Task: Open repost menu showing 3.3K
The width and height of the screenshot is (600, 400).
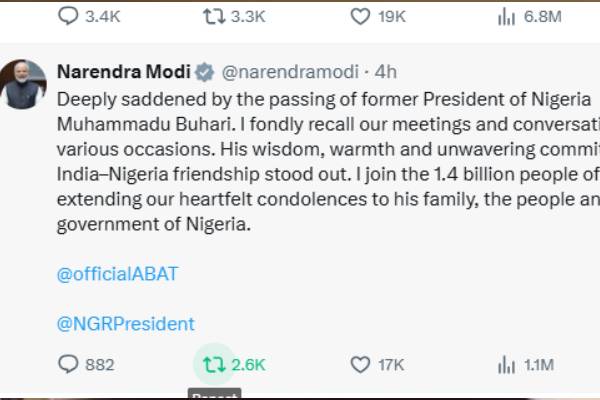Action: 213,16
